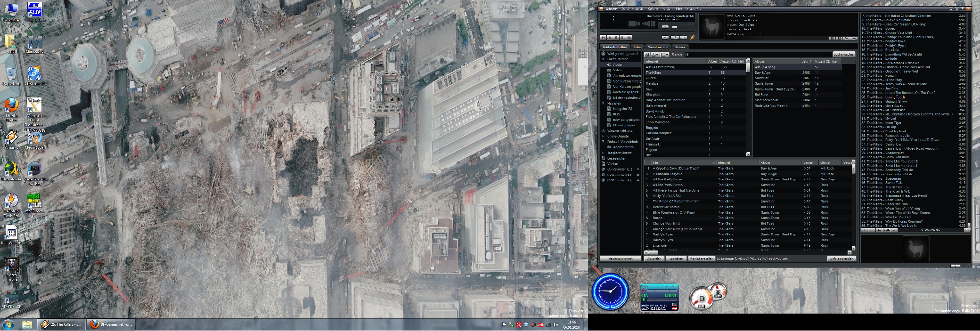The height and width of the screenshot is (331, 980).
Task: Click the network monitor gadget
Action: (659, 297)
